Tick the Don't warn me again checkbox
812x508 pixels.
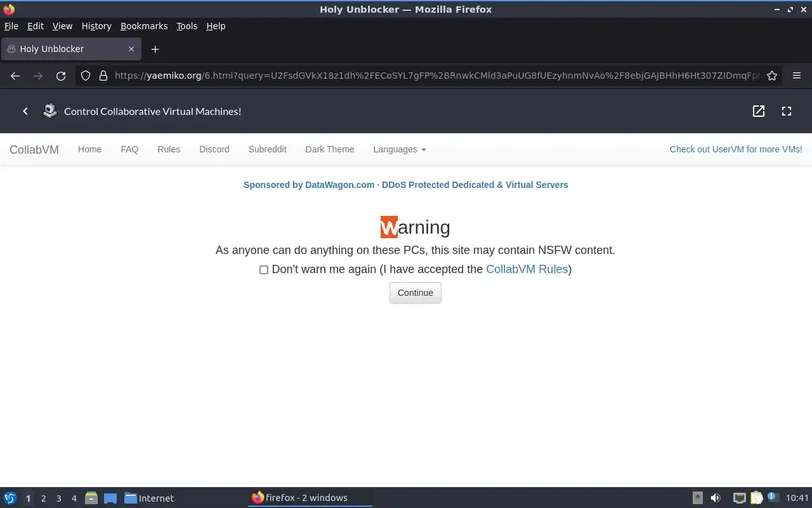tap(264, 270)
